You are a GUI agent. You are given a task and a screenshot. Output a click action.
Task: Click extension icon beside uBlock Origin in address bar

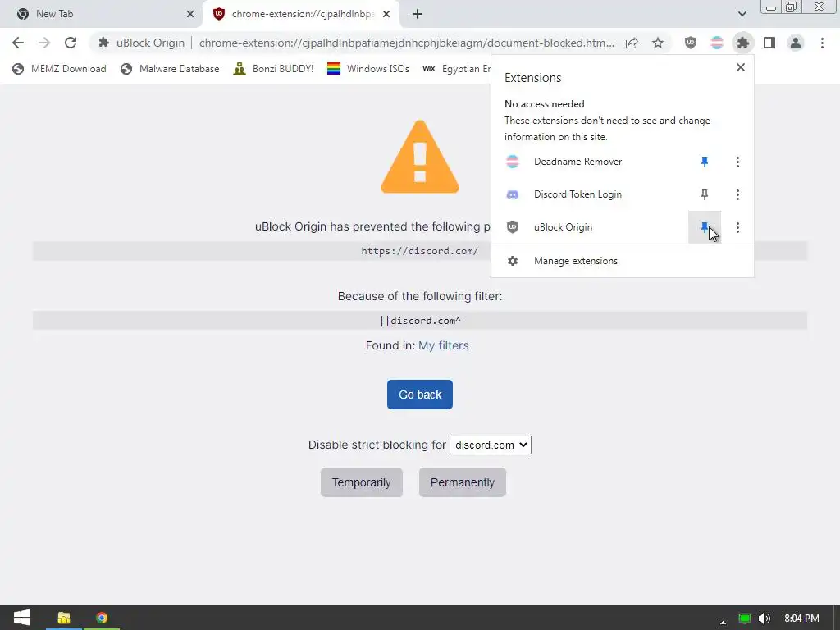coord(104,43)
